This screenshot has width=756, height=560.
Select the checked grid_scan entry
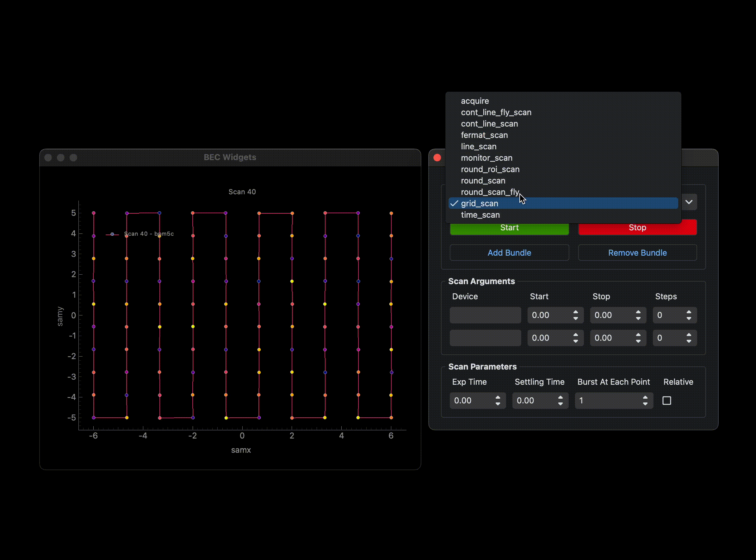tap(480, 204)
